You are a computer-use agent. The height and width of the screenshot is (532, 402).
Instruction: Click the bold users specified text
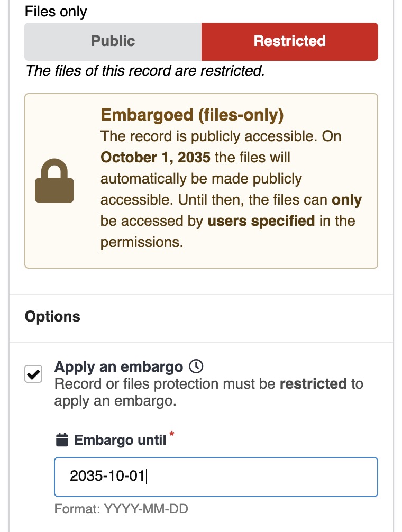click(x=261, y=221)
